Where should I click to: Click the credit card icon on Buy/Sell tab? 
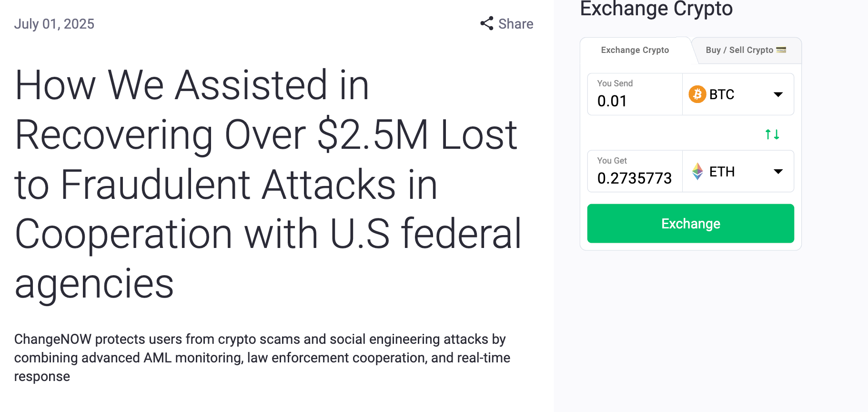point(781,50)
